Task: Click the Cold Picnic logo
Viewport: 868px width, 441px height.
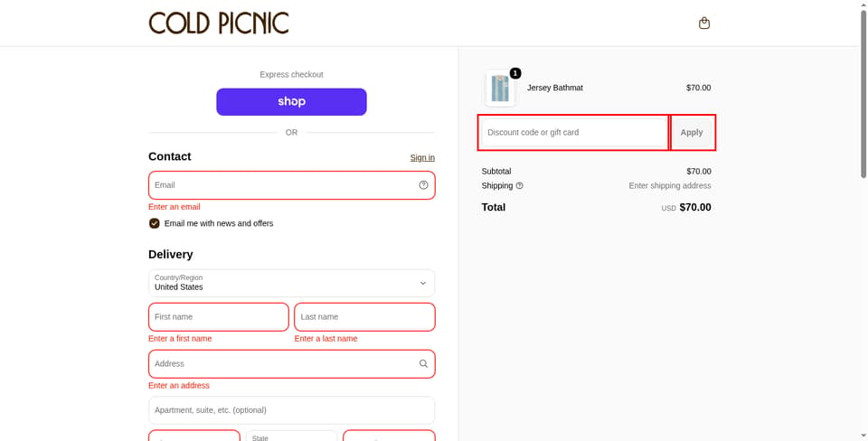Action: point(219,23)
